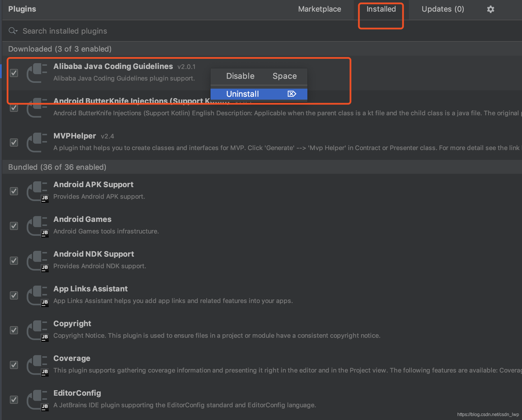Viewport: 522px width, 420px height.
Task: Uncheck the Alibaba Java Coding Guidelines checkbox
Action: pos(14,73)
